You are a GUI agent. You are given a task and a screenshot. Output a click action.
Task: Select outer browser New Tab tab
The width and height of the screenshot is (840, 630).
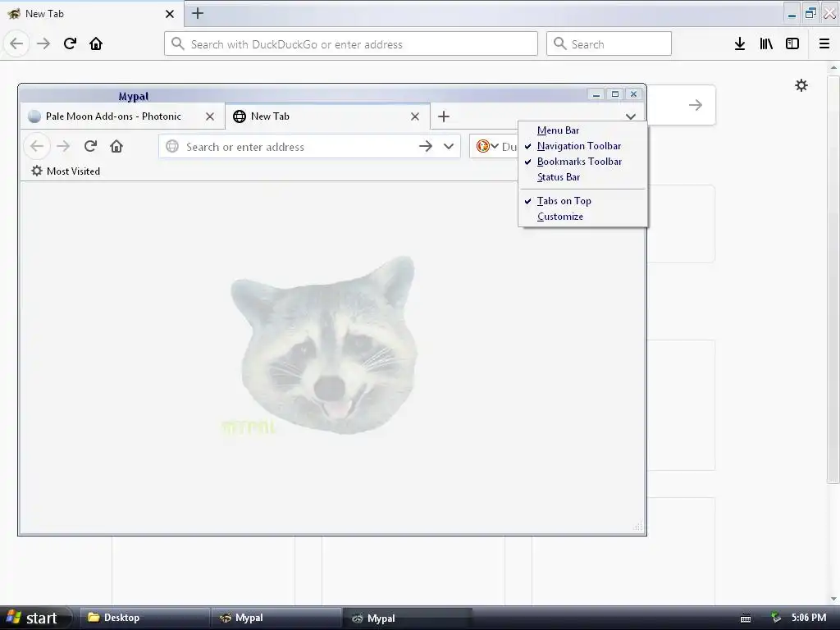click(92, 13)
